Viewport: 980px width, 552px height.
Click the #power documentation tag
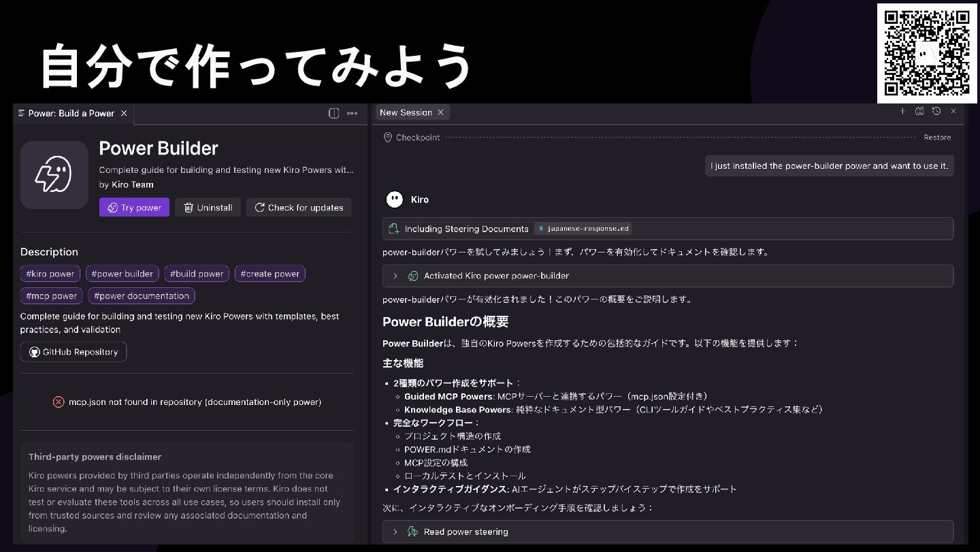tap(142, 295)
